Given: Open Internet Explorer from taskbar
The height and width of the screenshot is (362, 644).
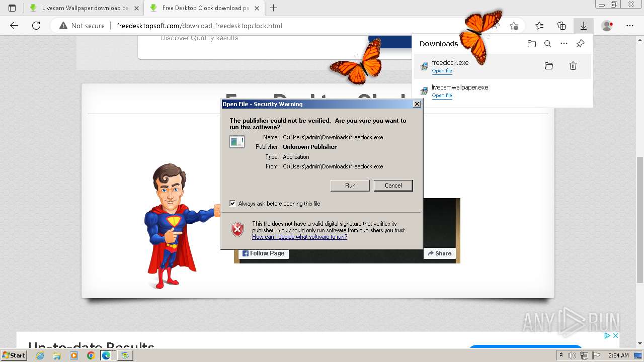Looking at the screenshot, I should point(40,355).
